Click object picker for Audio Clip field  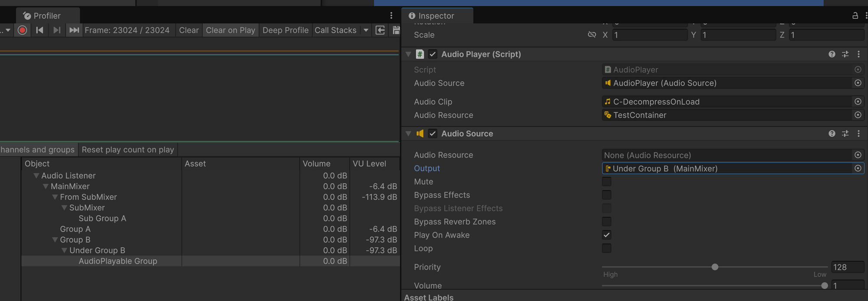(858, 102)
